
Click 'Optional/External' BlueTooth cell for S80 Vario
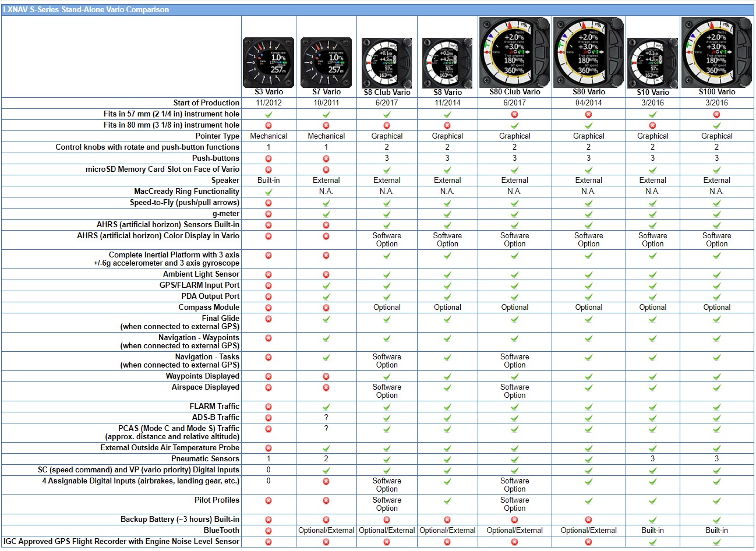tap(588, 531)
